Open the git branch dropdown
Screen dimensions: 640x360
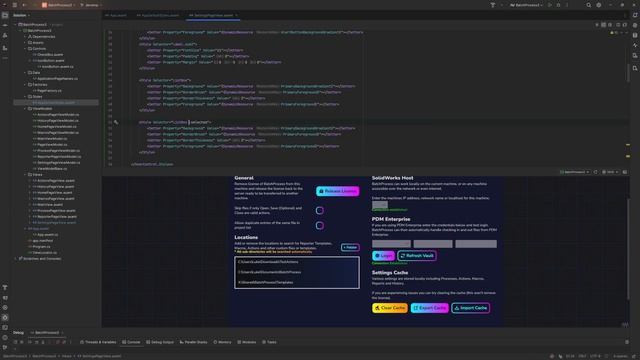91,5
